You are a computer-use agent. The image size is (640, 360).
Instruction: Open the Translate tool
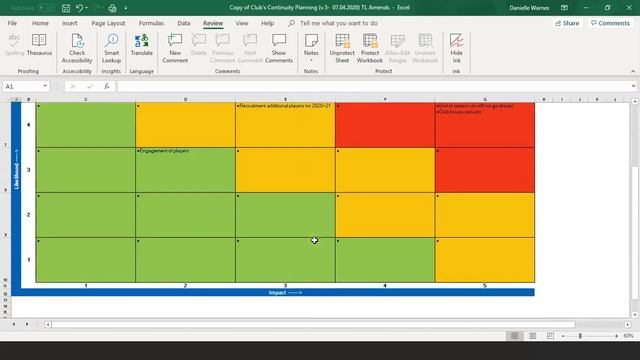click(142, 45)
